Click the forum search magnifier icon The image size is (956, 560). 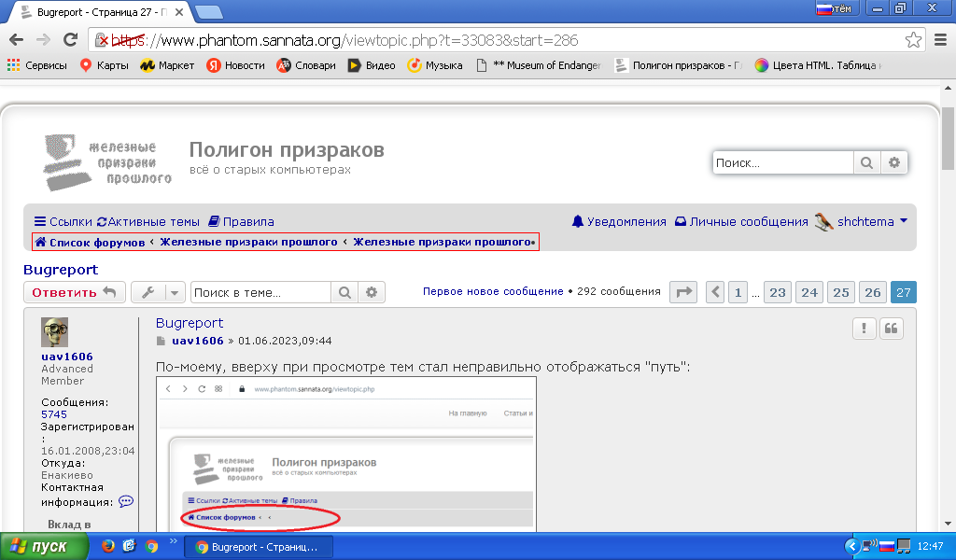(866, 162)
